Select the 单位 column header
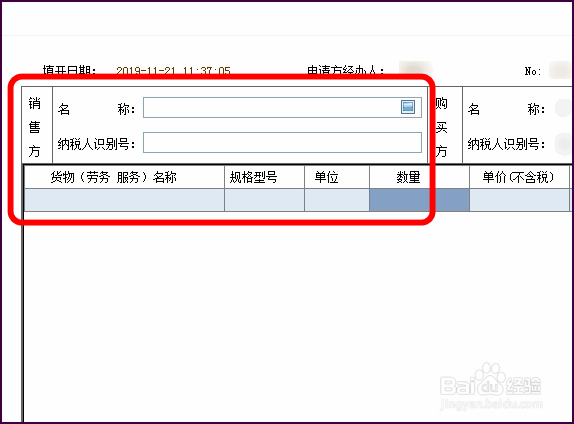574x424 pixels. [337, 178]
